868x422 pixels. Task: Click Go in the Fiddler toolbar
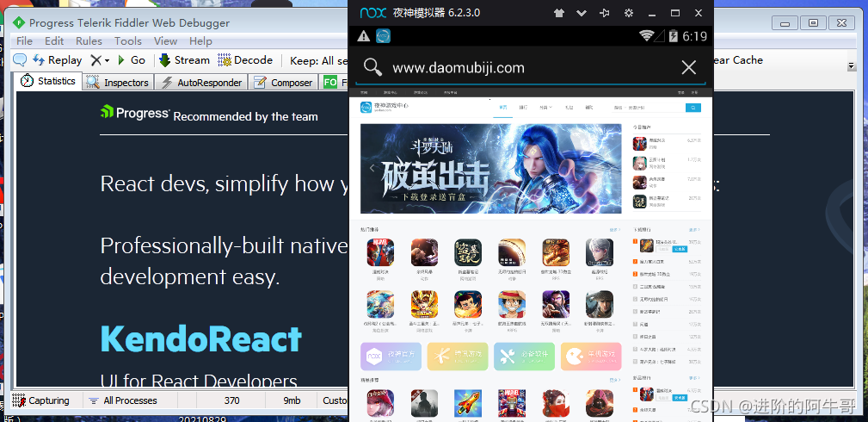tap(132, 60)
